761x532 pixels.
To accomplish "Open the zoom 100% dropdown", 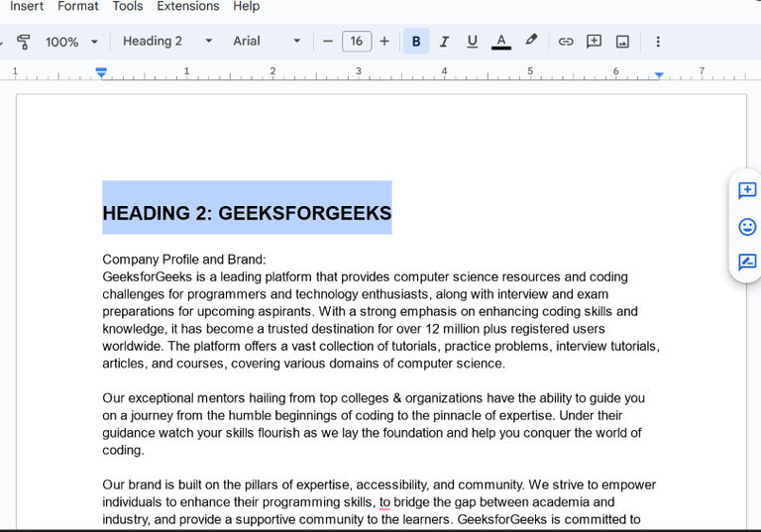I will tap(71, 42).
